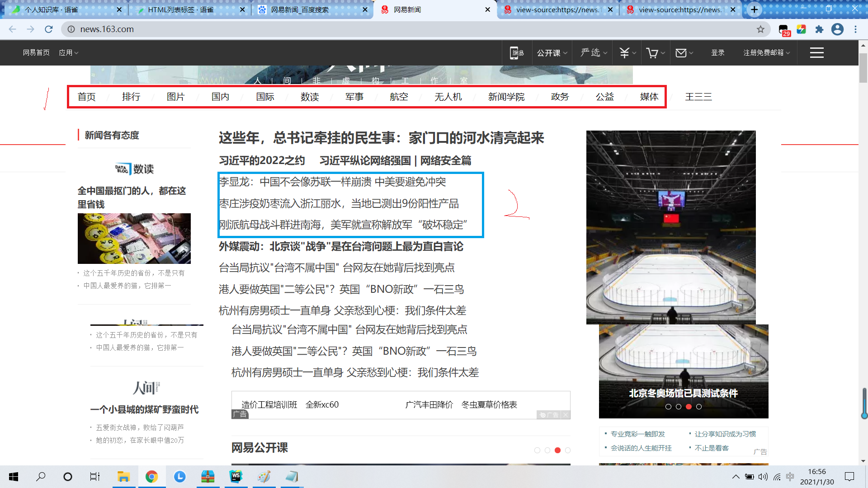
Task: Click the page vertical scrollbar thumb
Action: pos(863,68)
